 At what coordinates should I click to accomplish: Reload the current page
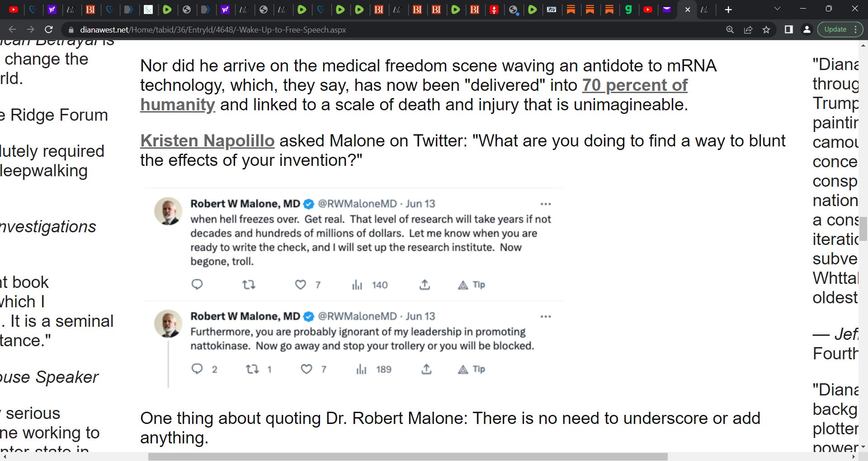click(49, 30)
